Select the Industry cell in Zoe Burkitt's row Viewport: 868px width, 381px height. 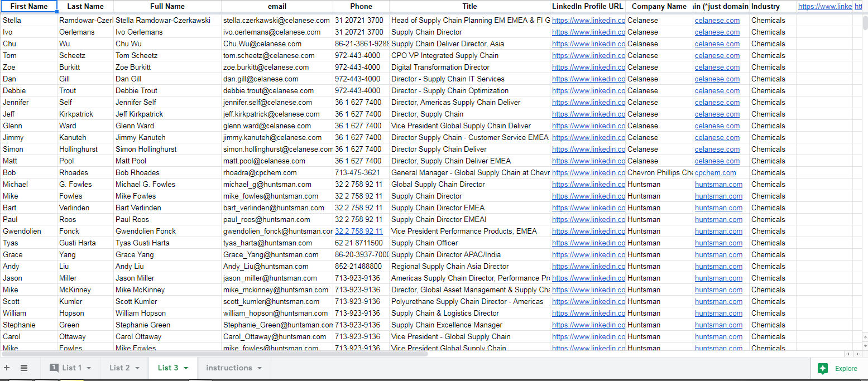[773, 67]
